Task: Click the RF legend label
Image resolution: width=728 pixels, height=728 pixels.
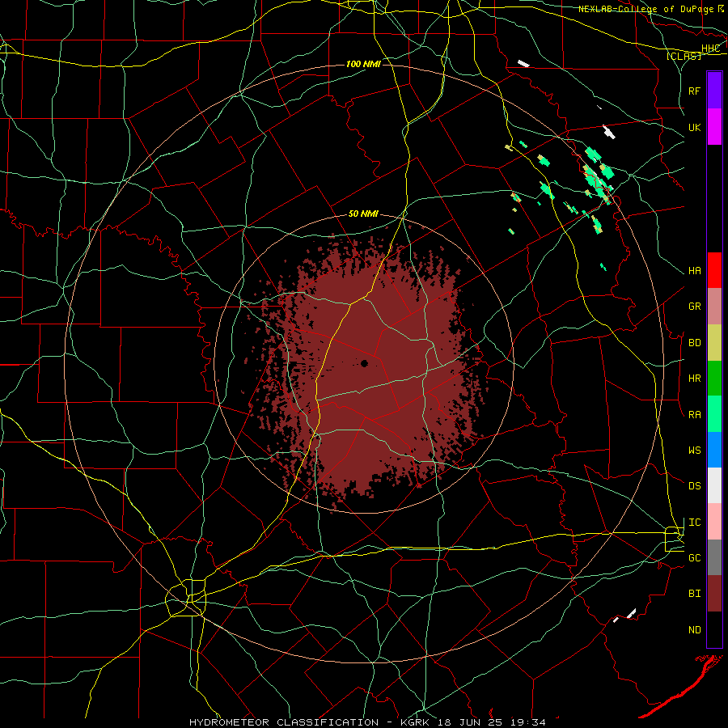Action: click(694, 91)
